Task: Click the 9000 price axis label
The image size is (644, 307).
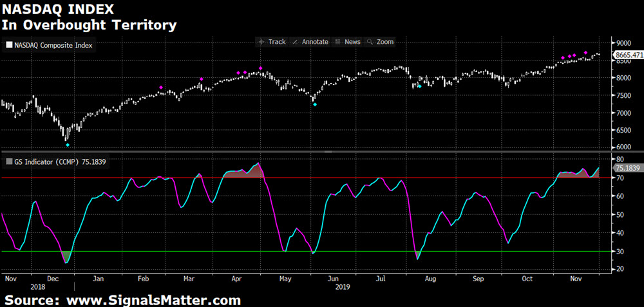Action: click(624, 43)
